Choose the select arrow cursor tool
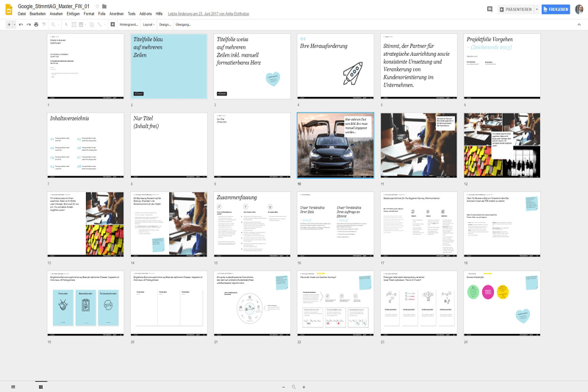 (x=66, y=25)
